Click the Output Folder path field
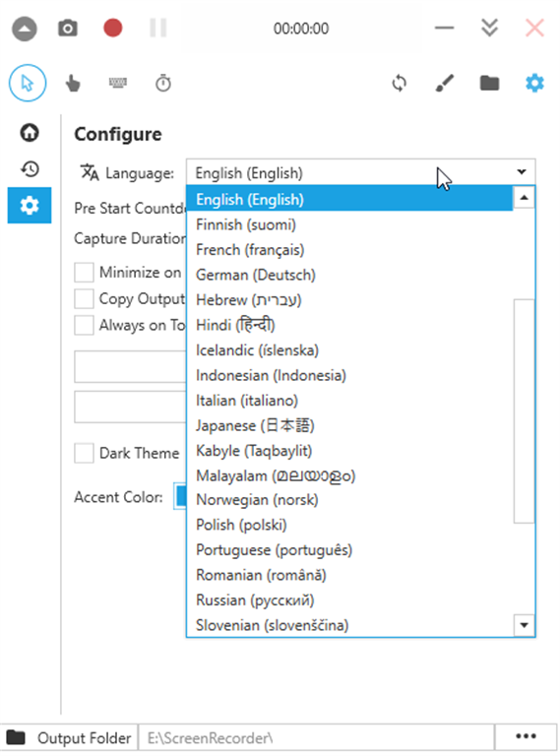The width and height of the screenshot is (560, 756). [317, 737]
